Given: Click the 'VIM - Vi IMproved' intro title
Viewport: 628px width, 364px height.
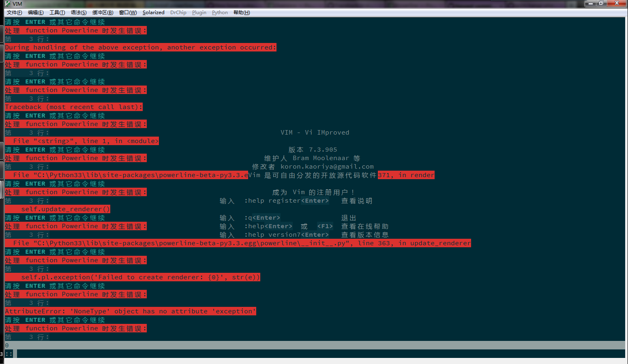Looking at the screenshot, I should coord(315,133).
